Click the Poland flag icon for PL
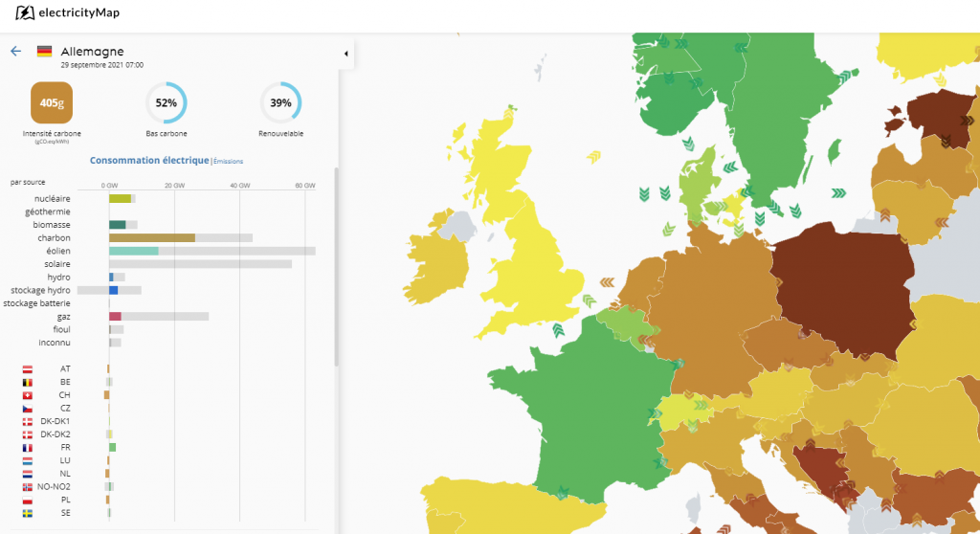This screenshot has height=534, width=980. [x=27, y=500]
